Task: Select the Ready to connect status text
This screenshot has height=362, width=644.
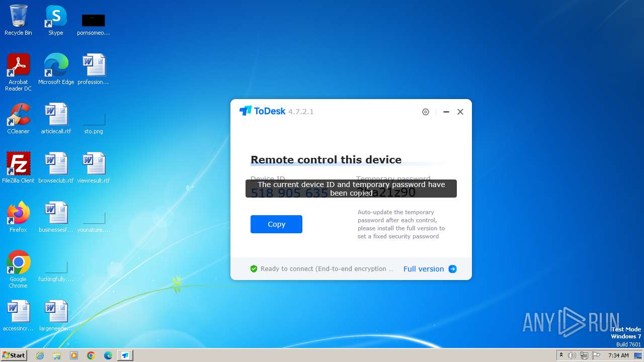Action: point(327,269)
